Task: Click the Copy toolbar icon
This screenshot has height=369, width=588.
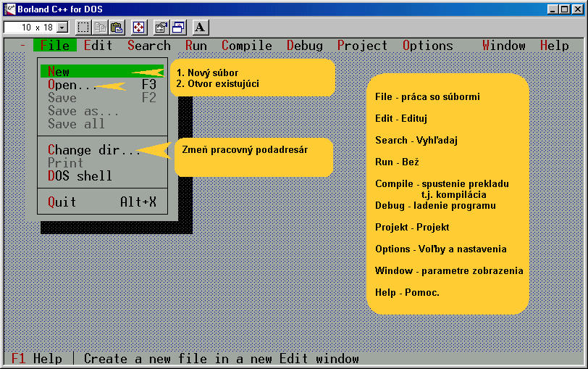Action: (x=100, y=28)
